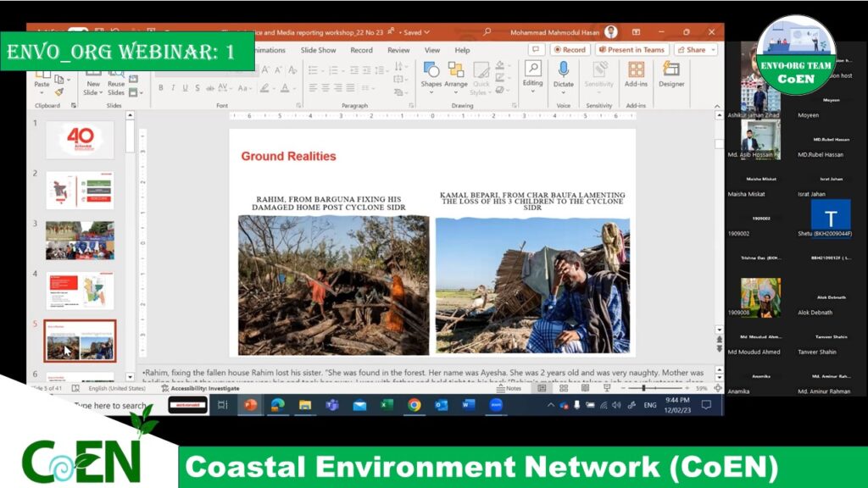This screenshot has width=868, height=488.
Task: Open Google Chrome from taskbar
Action: pos(414,405)
